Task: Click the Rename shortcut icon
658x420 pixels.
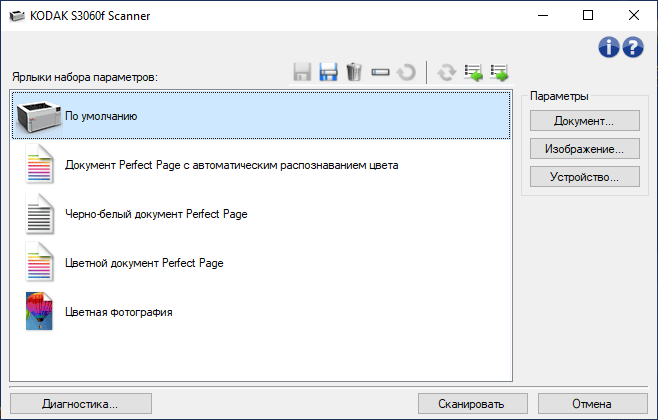Action: (380, 73)
